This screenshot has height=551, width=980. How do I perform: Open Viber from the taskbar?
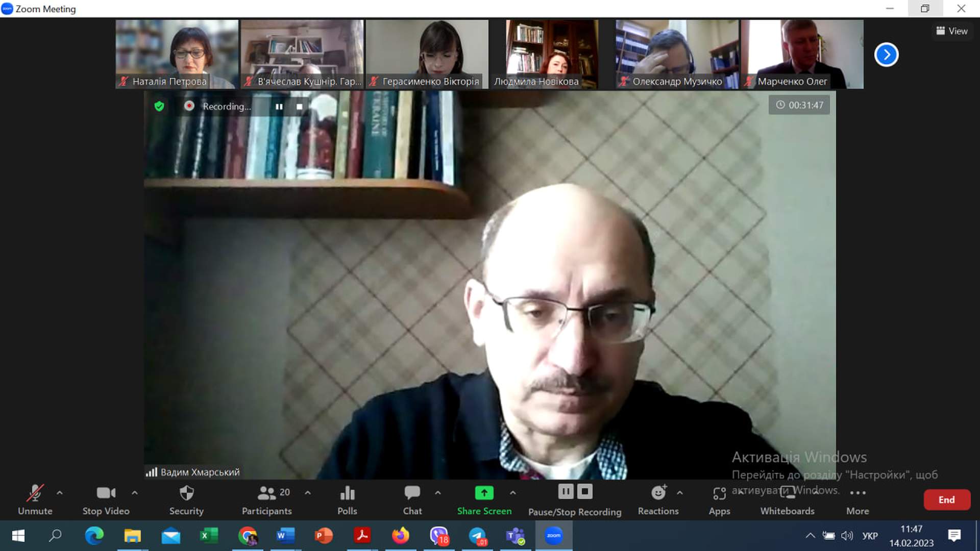tap(439, 536)
